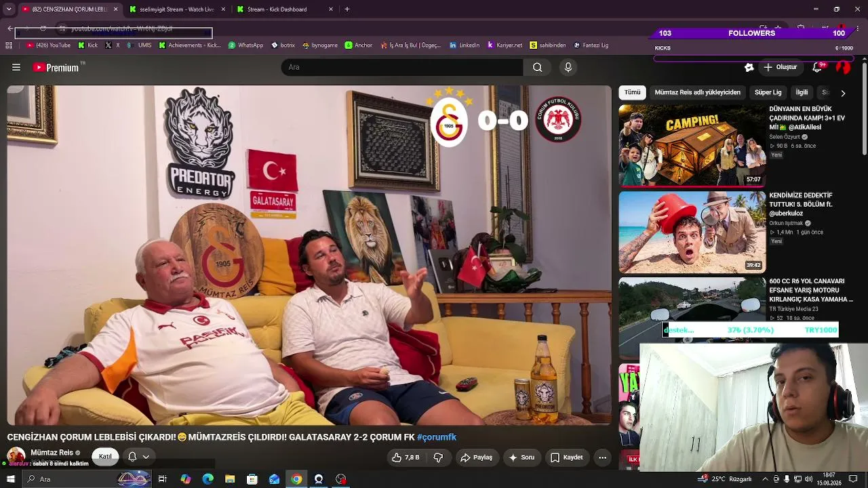Launch Copilot from the taskbar
This screenshot has height=488, width=868.
186,479
